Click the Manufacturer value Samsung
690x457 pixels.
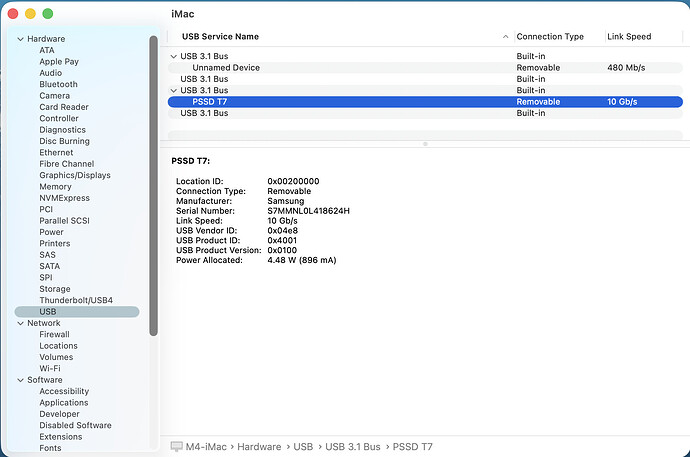click(x=286, y=201)
